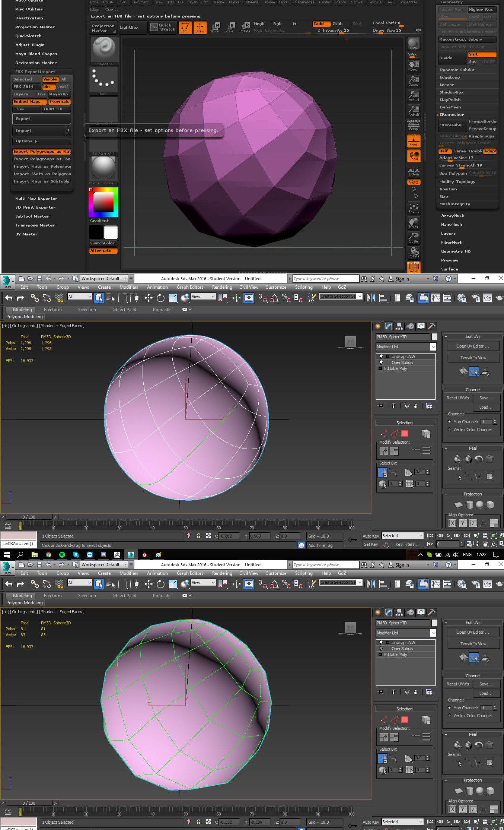Expand Unwrap UVW modifier in upper 3ds Max stack
This screenshot has width=504, height=830.
(x=387, y=357)
